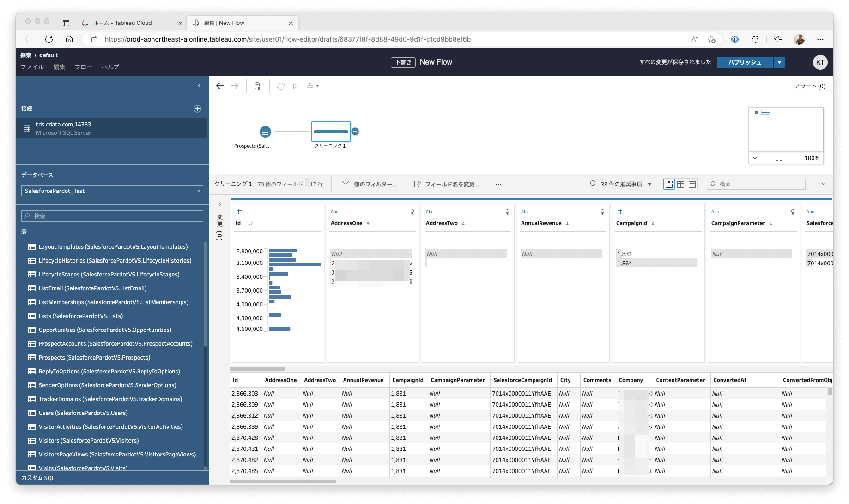Run the flow with the play icon
Viewport: 849px width, 504px height.
coord(296,86)
